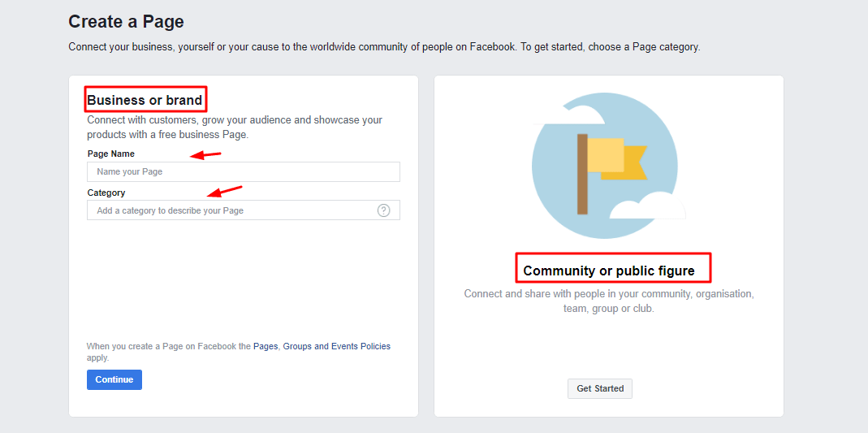868x433 pixels.
Task: Click the Create a Page title
Action: point(126,22)
